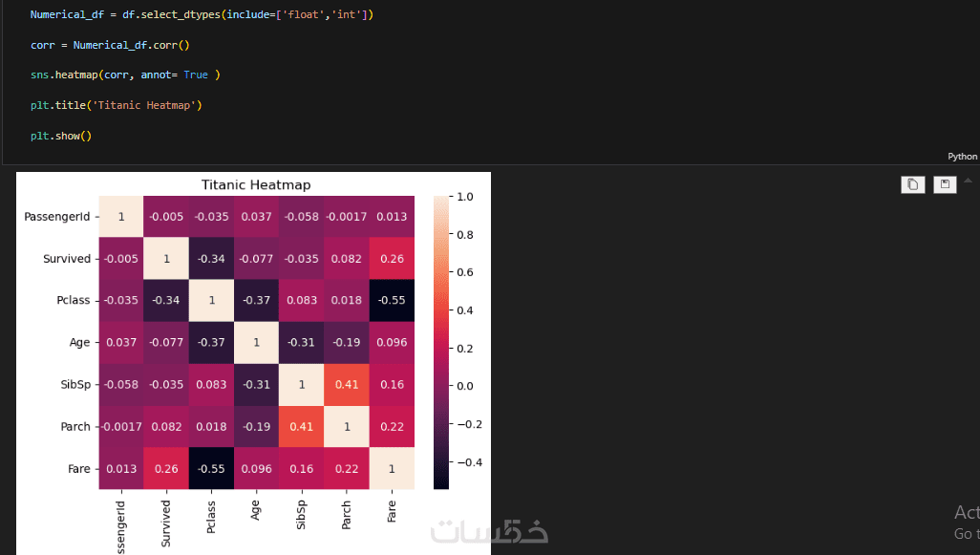Click the save image icon for the plot

(x=945, y=184)
